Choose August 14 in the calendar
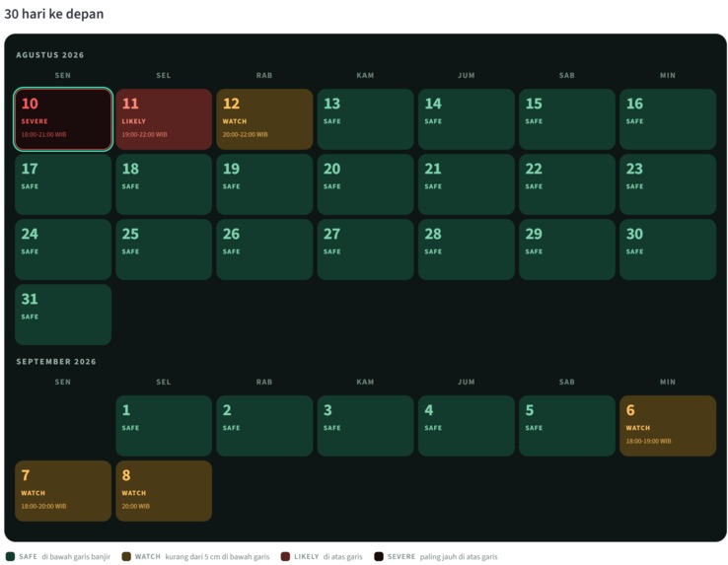Image resolution: width=728 pixels, height=565 pixels. (467, 119)
